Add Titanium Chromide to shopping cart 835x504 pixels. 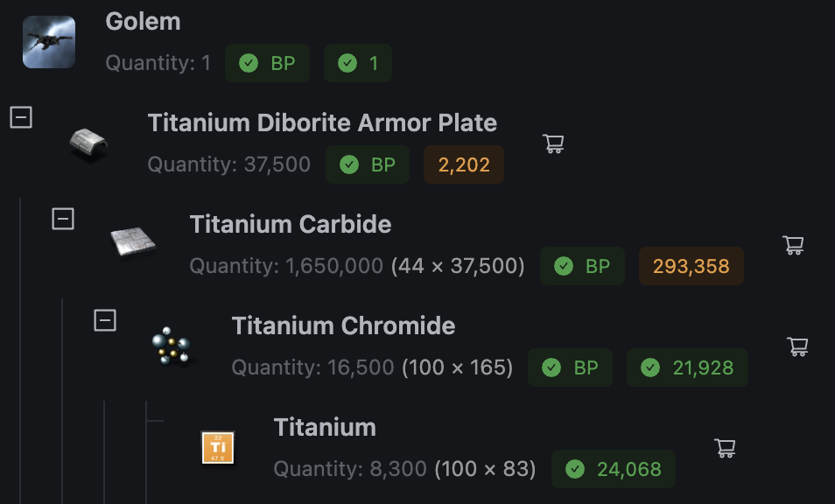(797, 346)
